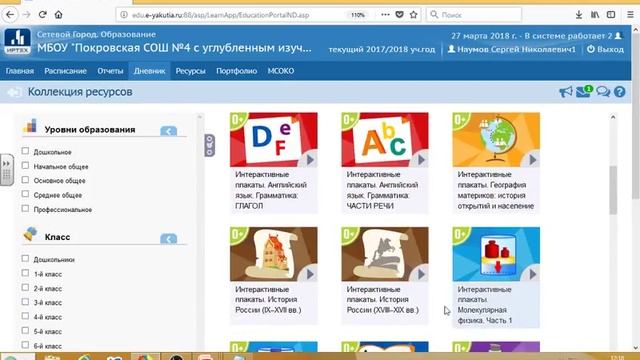
Task: Open mail envelope with new message badge
Action: [584, 91]
